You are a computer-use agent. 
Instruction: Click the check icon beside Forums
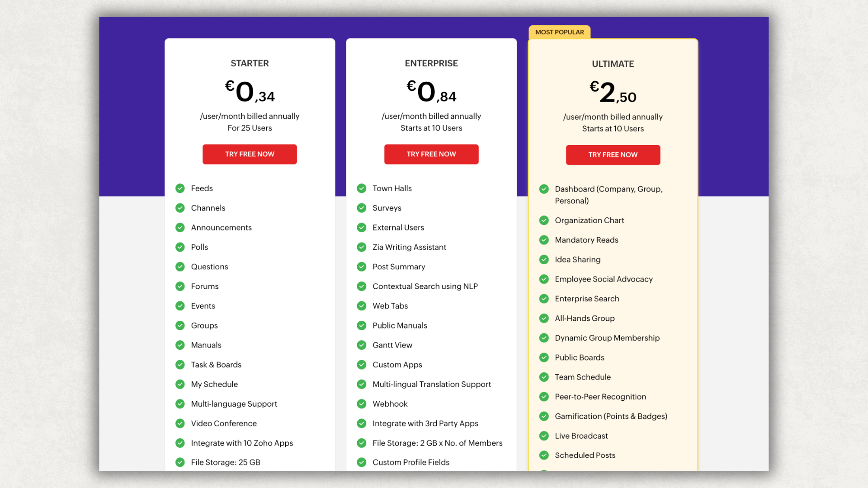coord(180,286)
